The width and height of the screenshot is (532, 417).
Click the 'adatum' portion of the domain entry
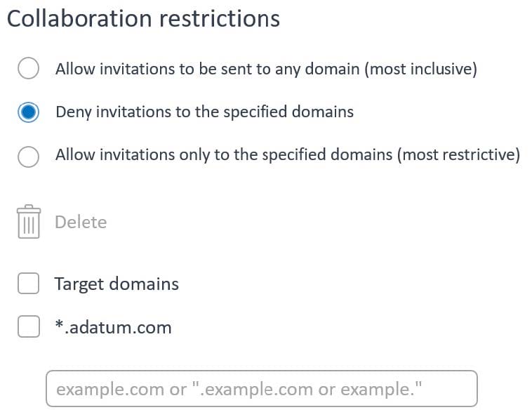[104, 327]
